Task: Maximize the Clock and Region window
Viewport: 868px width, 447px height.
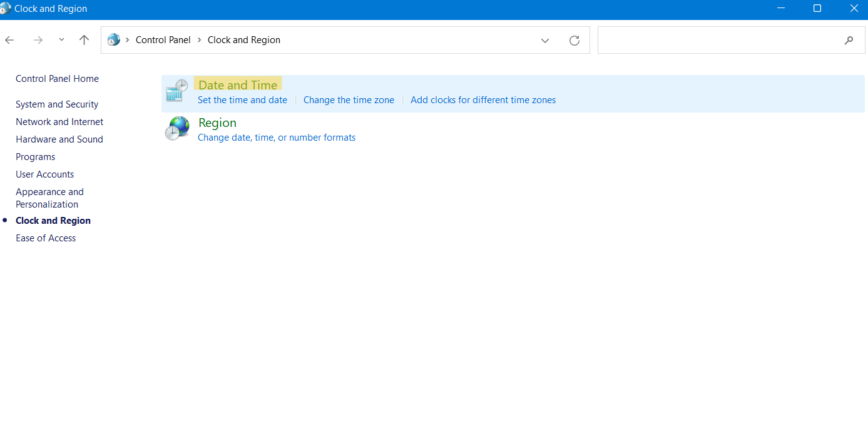Action: (x=817, y=9)
